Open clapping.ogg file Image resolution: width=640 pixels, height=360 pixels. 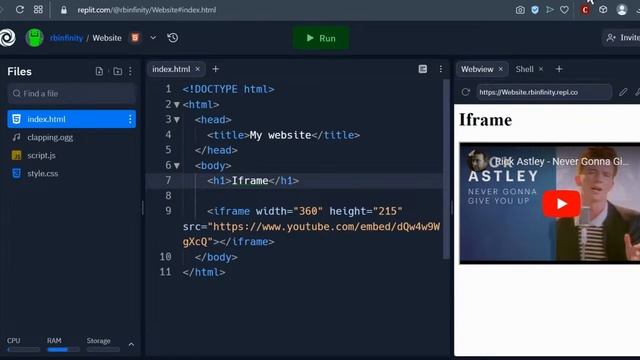(50, 138)
